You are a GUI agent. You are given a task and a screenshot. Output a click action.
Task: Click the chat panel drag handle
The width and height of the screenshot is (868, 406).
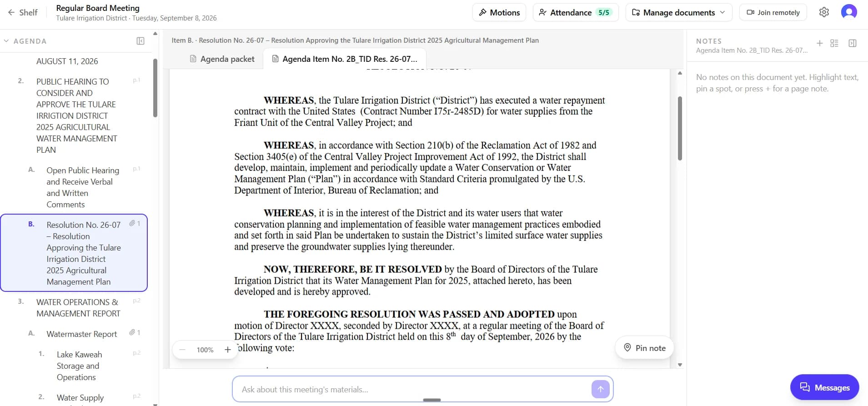point(431,400)
